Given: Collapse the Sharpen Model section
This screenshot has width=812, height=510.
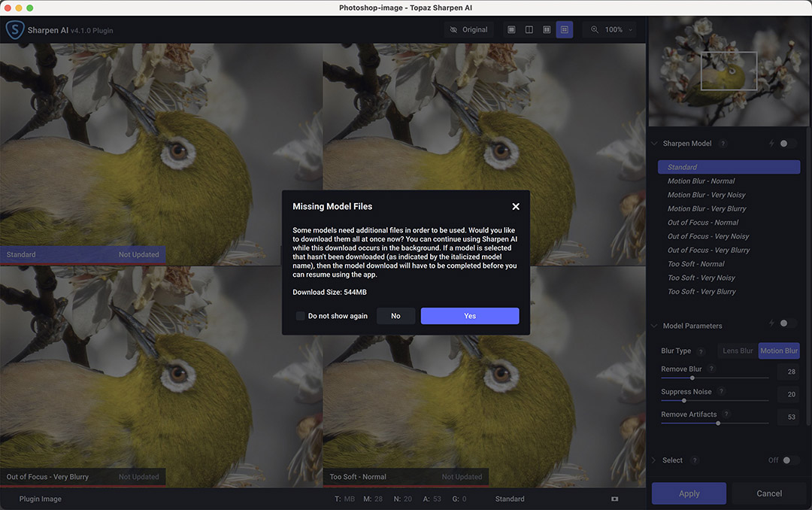Looking at the screenshot, I should [654, 144].
